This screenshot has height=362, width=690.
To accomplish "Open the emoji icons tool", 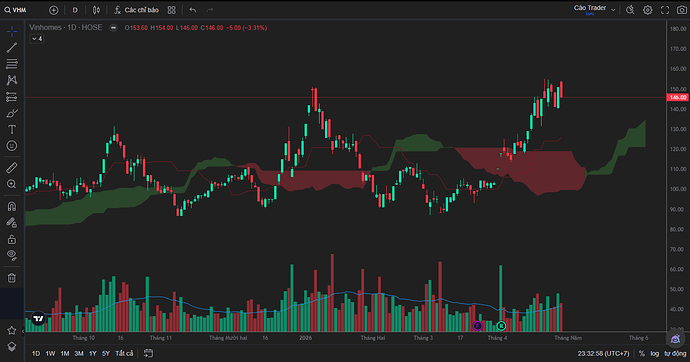I will [x=12, y=146].
